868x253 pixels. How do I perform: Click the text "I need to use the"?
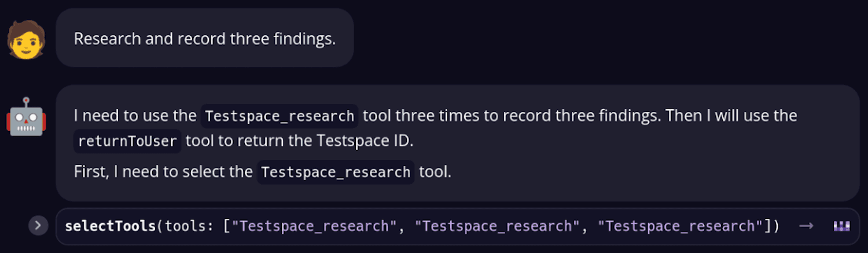click(135, 116)
